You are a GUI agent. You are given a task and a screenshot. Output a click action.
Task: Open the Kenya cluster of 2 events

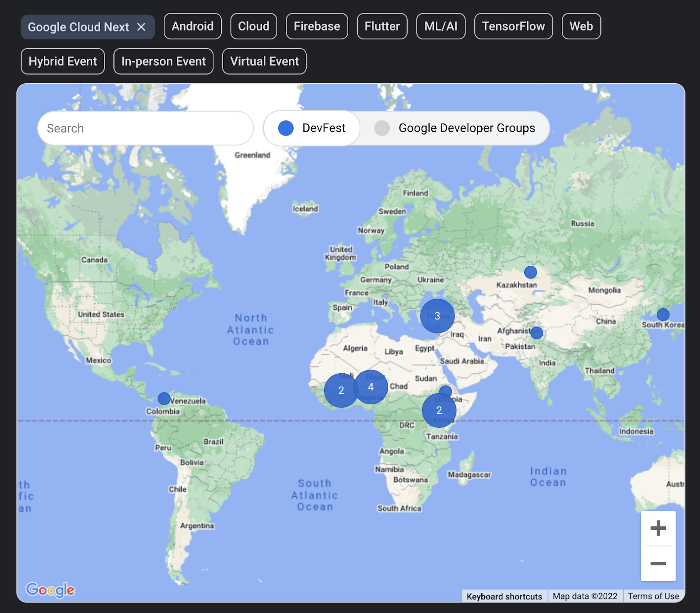pyautogui.click(x=439, y=410)
